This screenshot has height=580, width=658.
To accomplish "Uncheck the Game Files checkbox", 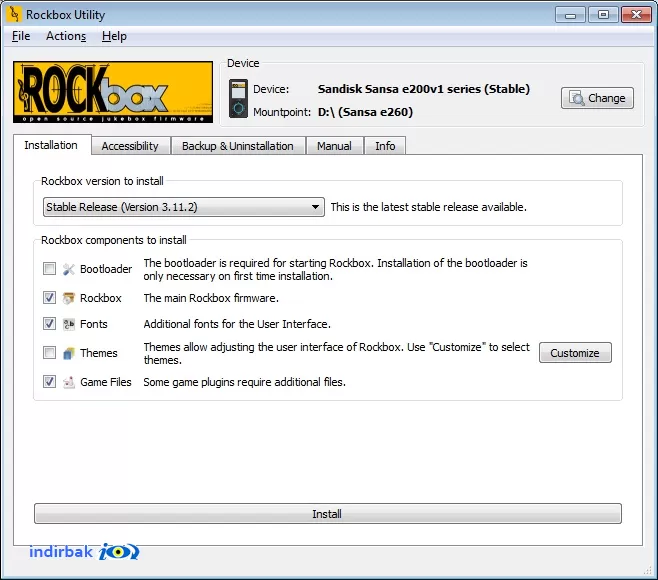I will click(50, 381).
